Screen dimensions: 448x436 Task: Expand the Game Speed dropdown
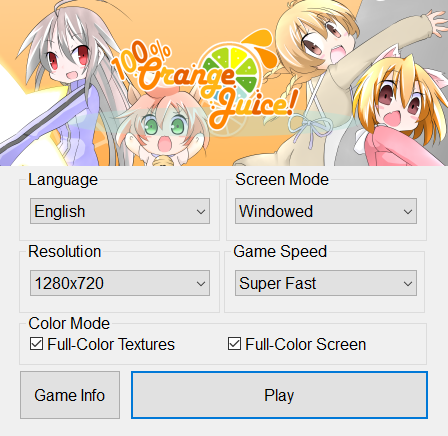(326, 283)
